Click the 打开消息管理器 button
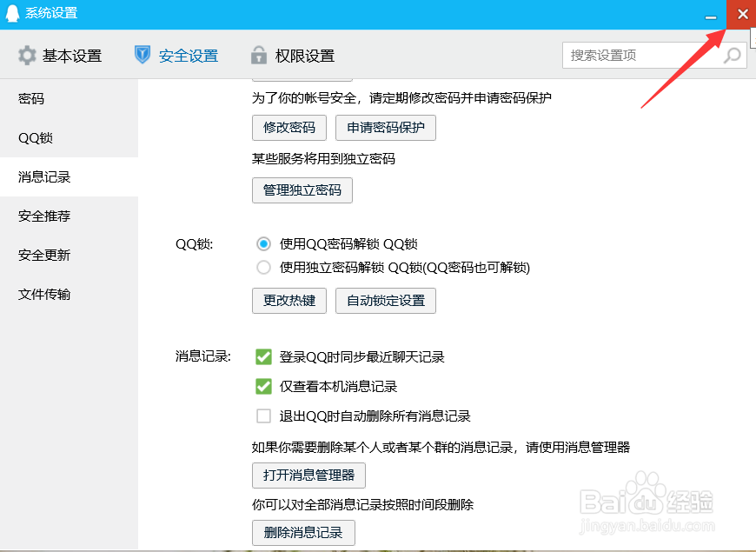This screenshot has width=756, height=552. pos(308,476)
